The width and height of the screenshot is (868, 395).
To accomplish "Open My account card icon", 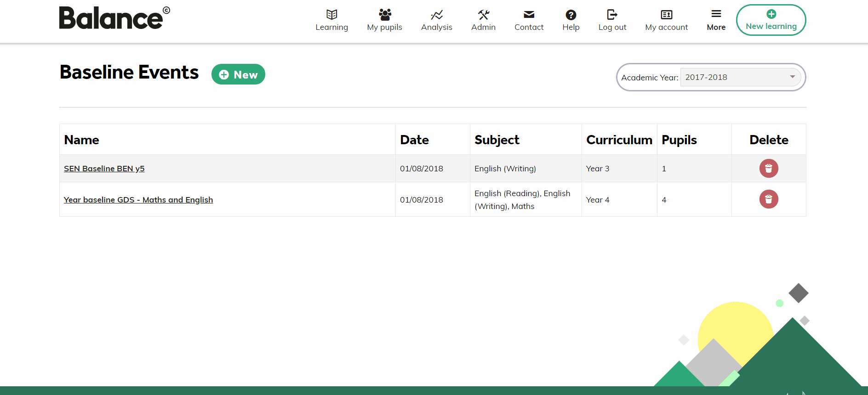I will coord(666,15).
